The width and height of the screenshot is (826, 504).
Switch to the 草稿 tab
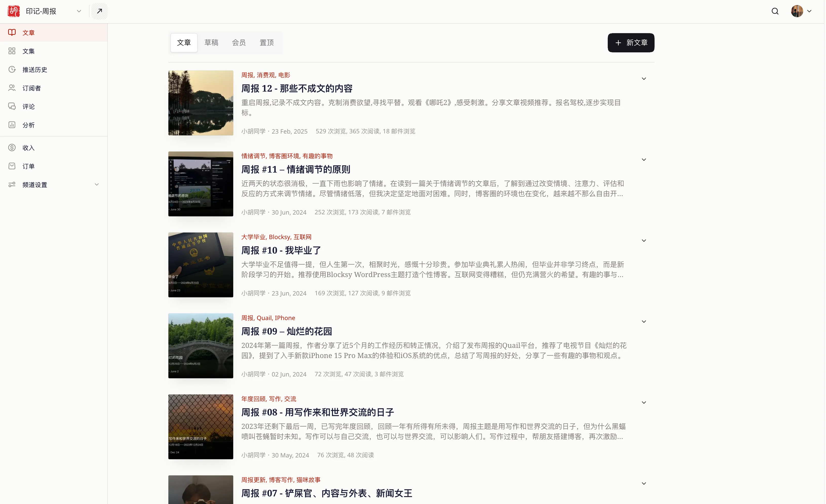point(211,43)
